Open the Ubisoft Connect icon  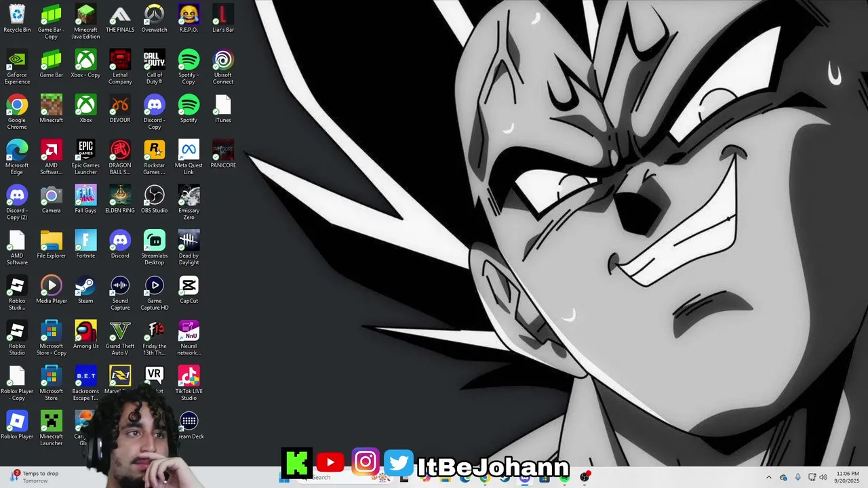coord(223,67)
